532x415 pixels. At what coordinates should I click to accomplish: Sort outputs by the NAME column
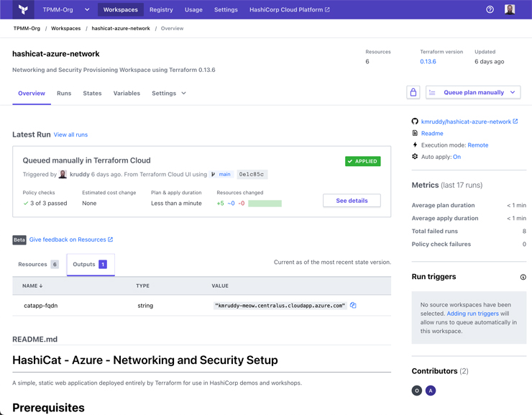[x=32, y=286]
